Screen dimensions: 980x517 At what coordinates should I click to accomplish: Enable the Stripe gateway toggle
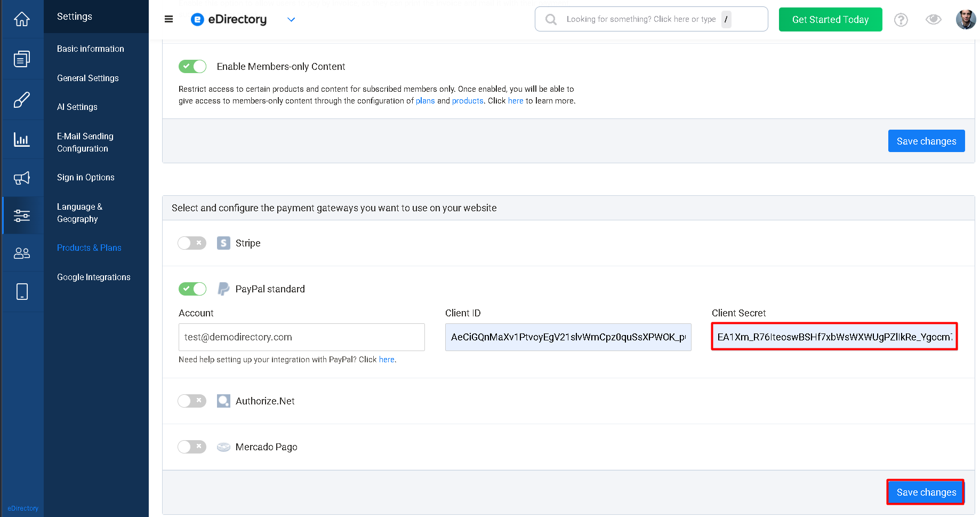pos(192,243)
